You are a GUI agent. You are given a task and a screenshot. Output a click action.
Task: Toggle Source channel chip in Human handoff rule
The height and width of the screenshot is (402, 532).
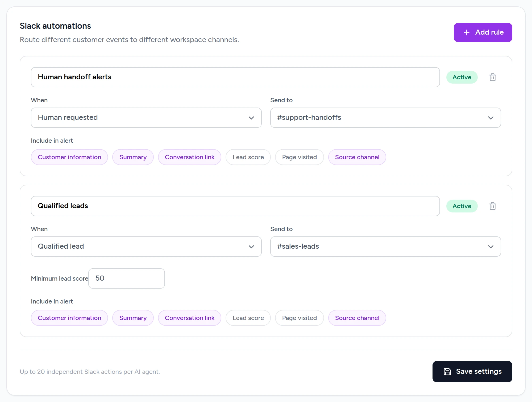click(x=357, y=157)
